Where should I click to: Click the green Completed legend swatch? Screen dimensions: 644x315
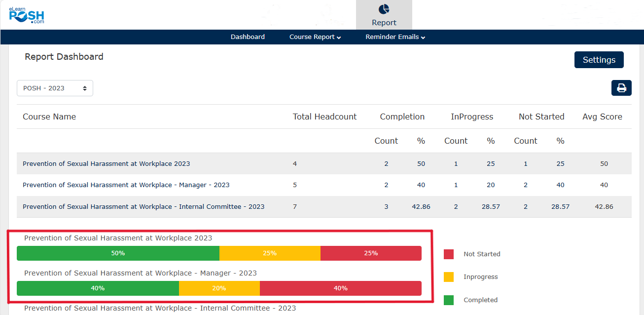449,300
